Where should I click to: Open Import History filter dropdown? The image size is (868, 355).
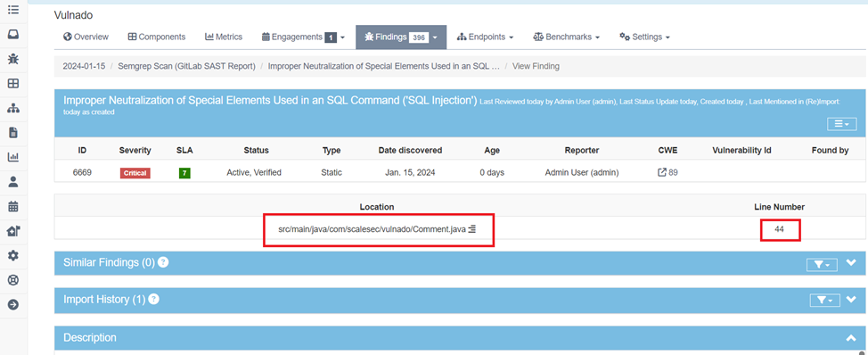point(825,301)
